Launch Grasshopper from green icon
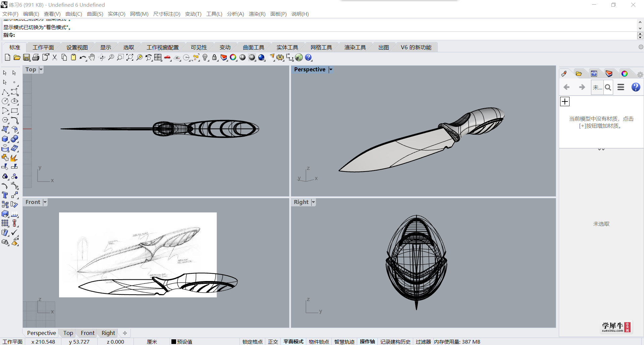This screenshot has height=345, width=644. pos(299,58)
